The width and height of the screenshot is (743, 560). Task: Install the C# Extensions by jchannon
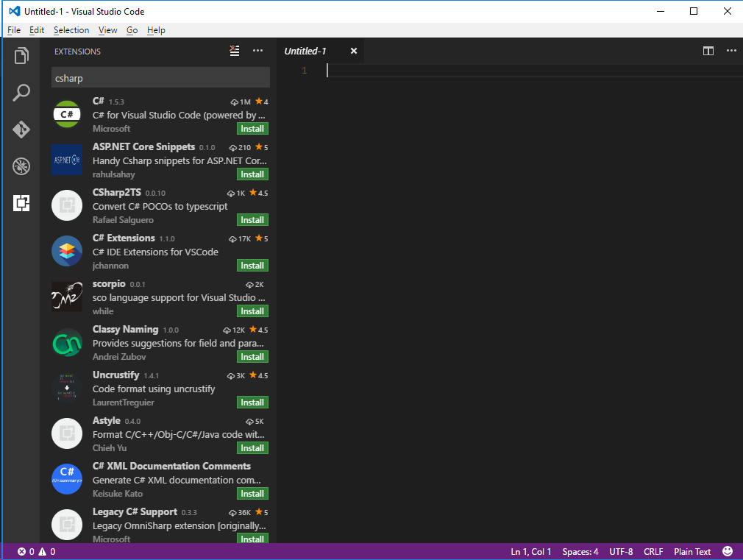coord(252,266)
